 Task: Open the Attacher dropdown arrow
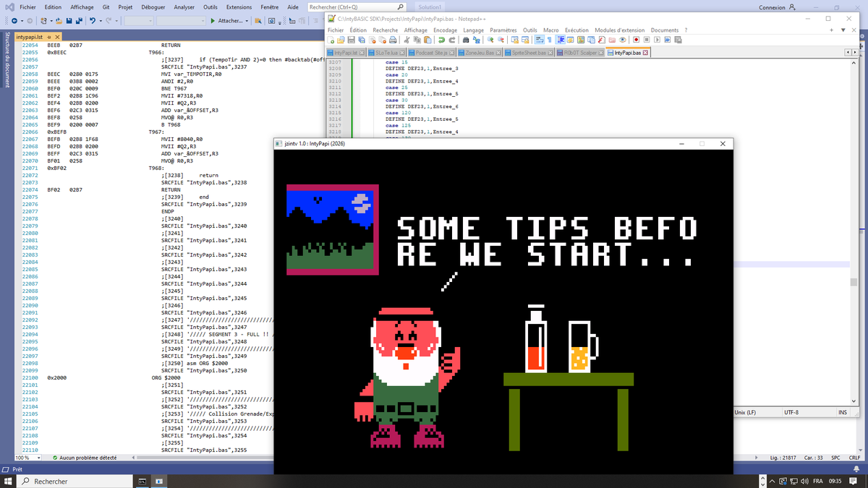coord(247,21)
